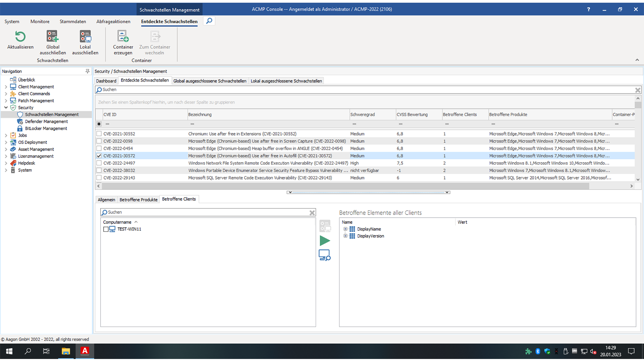
Task: Click the green play run button
Action: [x=325, y=241]
